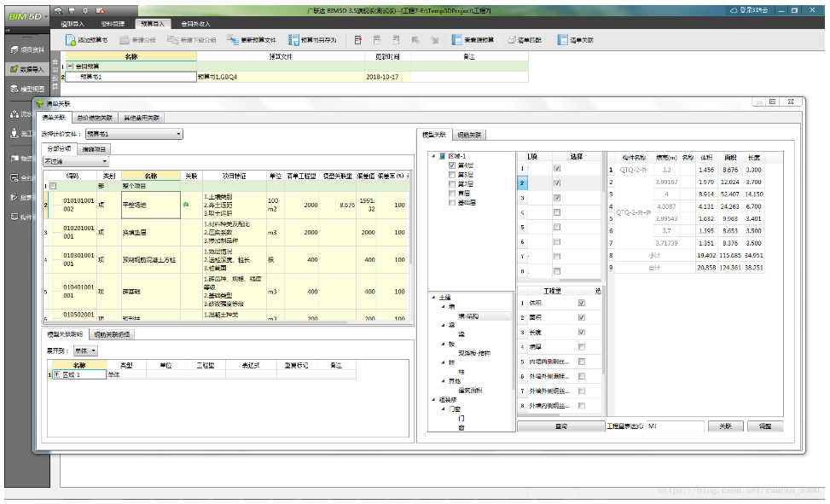Click the red-marked document icon after 预算书另存为

[x=357, y=40]
